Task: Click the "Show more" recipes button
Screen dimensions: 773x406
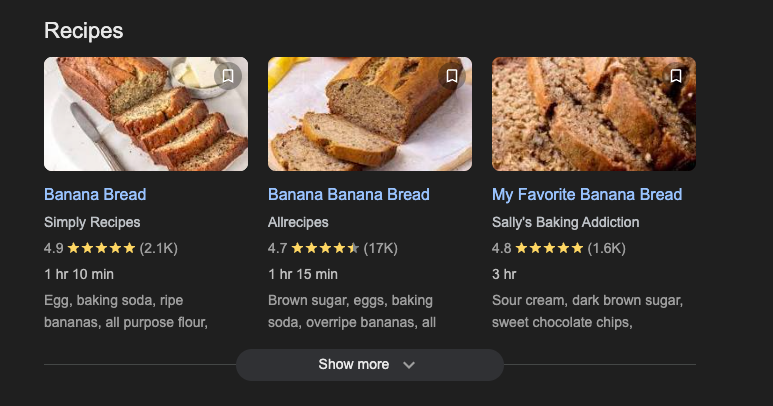Action: click(354, 365)
